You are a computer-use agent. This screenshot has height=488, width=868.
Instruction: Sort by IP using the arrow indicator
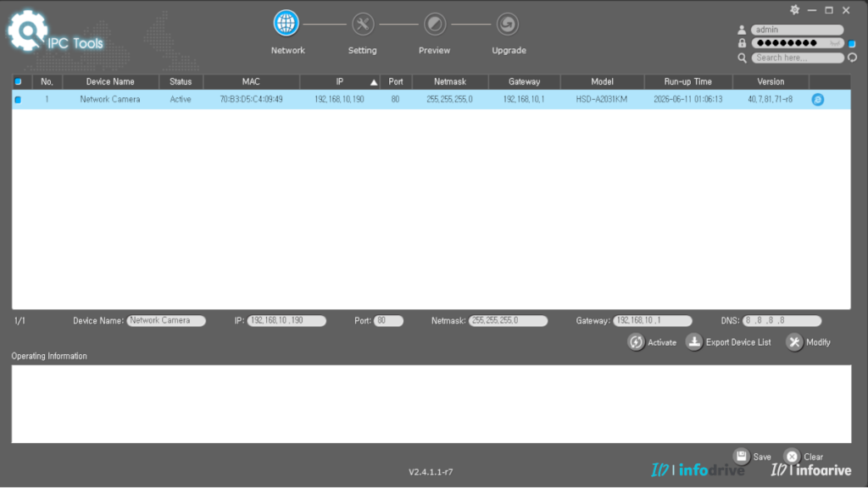click(374, 82)
